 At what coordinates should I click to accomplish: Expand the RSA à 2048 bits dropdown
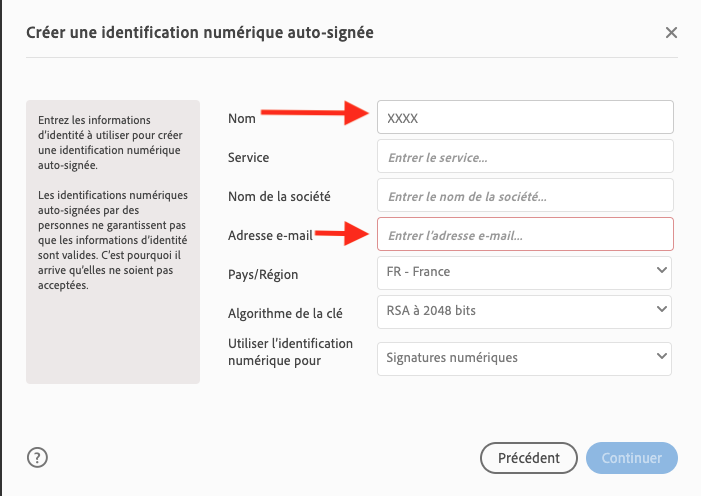[524, 311]
